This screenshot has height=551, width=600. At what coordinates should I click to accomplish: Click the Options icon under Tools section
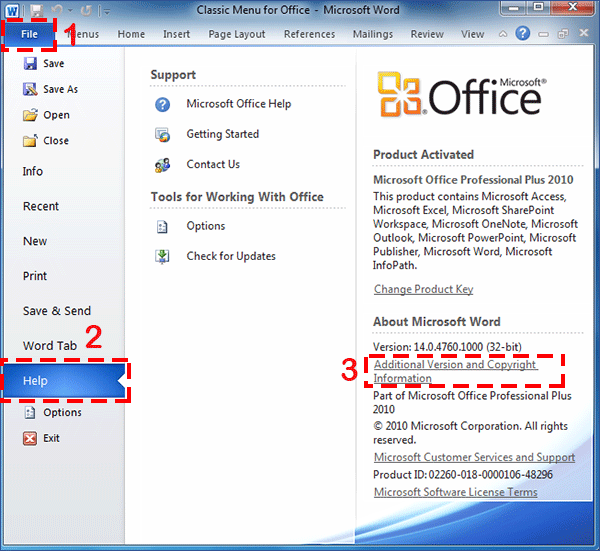tap(162, 227)
